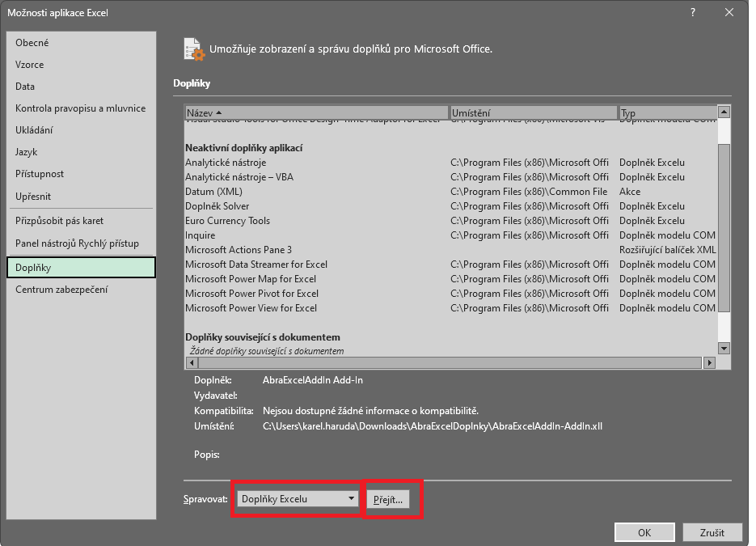756x546 pixels.
Task: Close the Možnosti aplikace Excel dialog
Action: (x=729, y=13)
